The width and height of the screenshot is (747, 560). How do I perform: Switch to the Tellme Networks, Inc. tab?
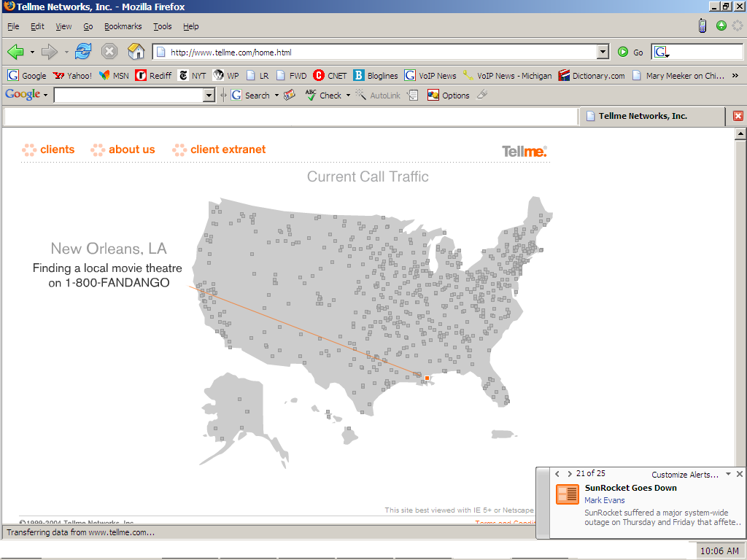pyautogui.click(x=642, y=116)
